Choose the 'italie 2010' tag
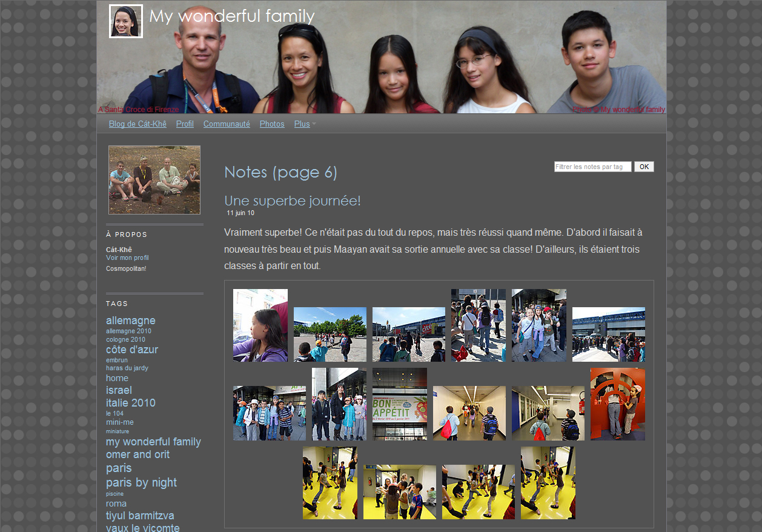This screenshot has width=762, height=532. point(131,403)
